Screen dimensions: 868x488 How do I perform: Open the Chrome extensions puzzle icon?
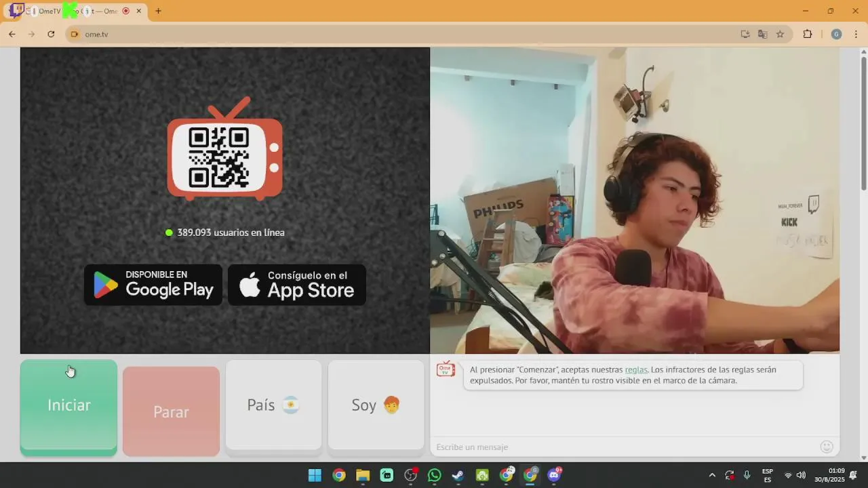[807, 34]
